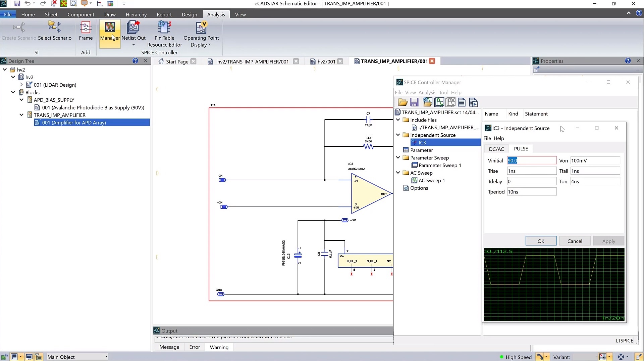
Task: Open the SPICE Controller Manager tool
Action: [x=110, y=32]
